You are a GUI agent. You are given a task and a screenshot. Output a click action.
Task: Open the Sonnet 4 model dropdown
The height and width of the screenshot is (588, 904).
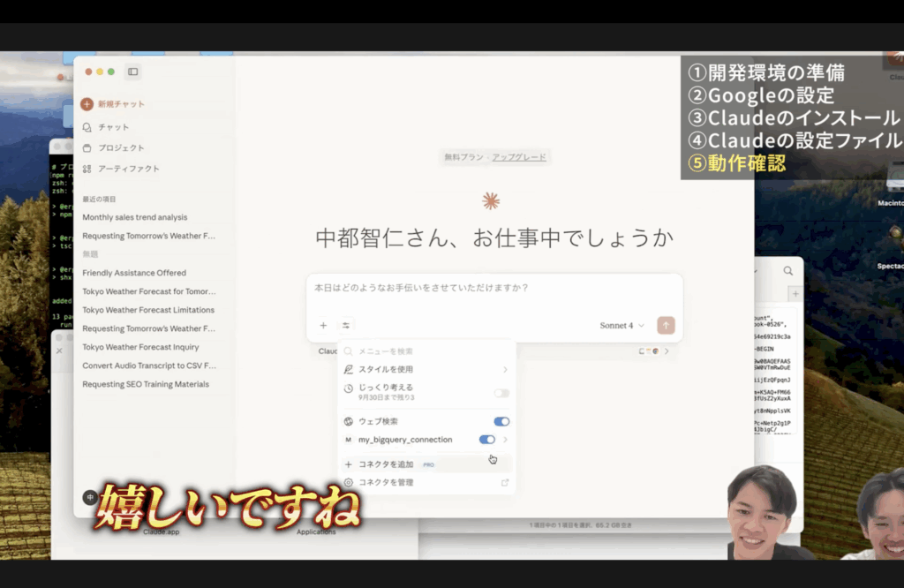pyautogui.click(x=621, y=326)
